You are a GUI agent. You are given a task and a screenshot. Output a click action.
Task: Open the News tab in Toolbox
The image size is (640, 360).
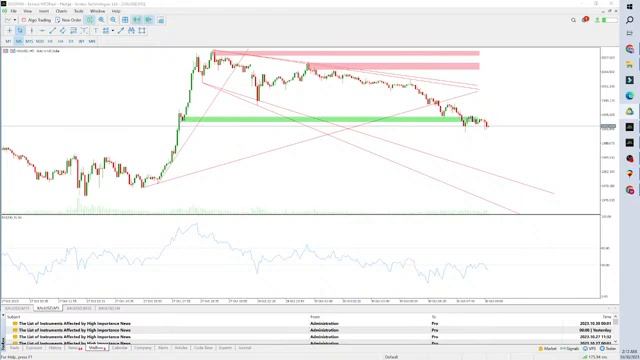click(74, 348)
